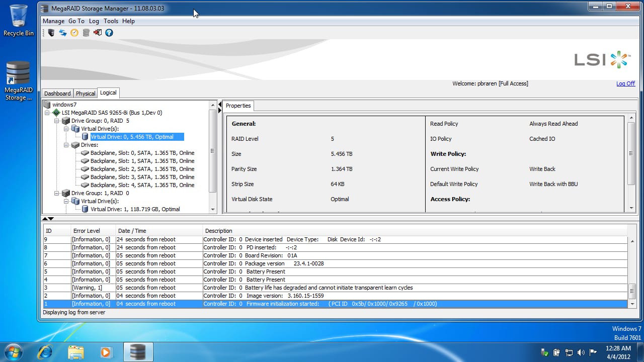Click the MegaRAID Storage desktop shortcut
The height and width of the screenshot is (362, 644).
(x=19, y=81)
